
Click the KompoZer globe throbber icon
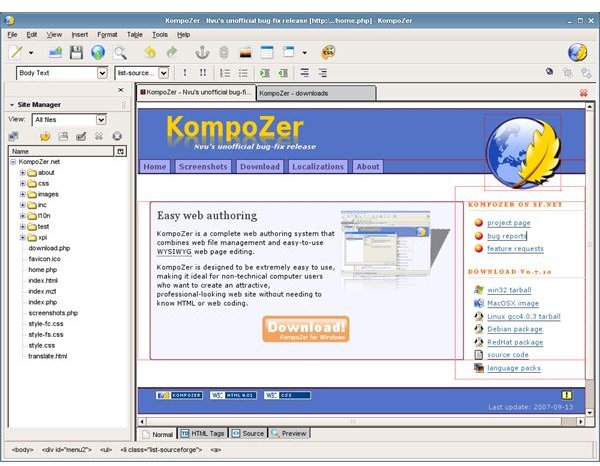tap(577, 52)
